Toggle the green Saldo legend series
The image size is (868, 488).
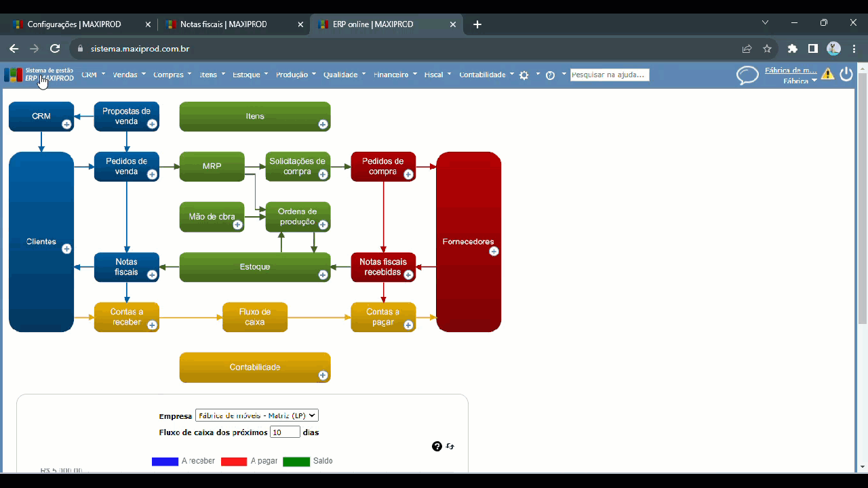point(296,462)
